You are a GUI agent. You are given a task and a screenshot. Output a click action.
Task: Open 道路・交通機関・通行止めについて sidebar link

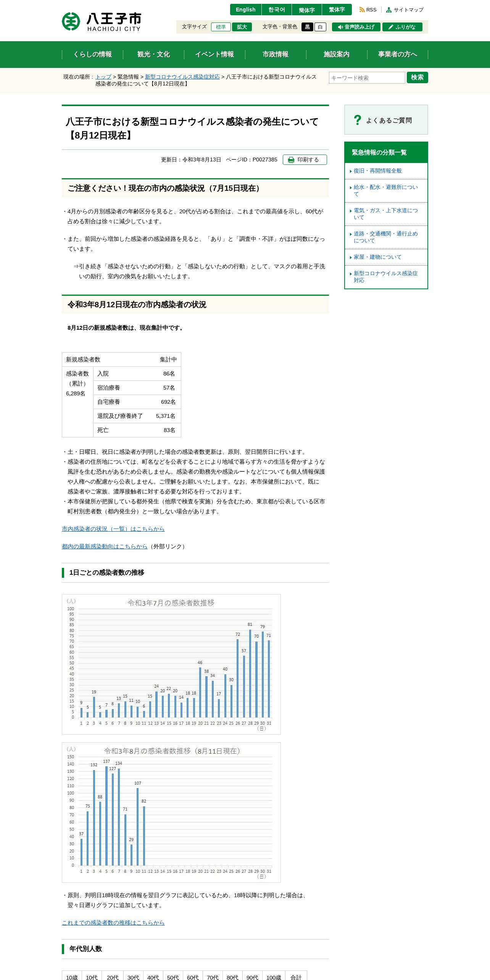(x=385, y=237)
